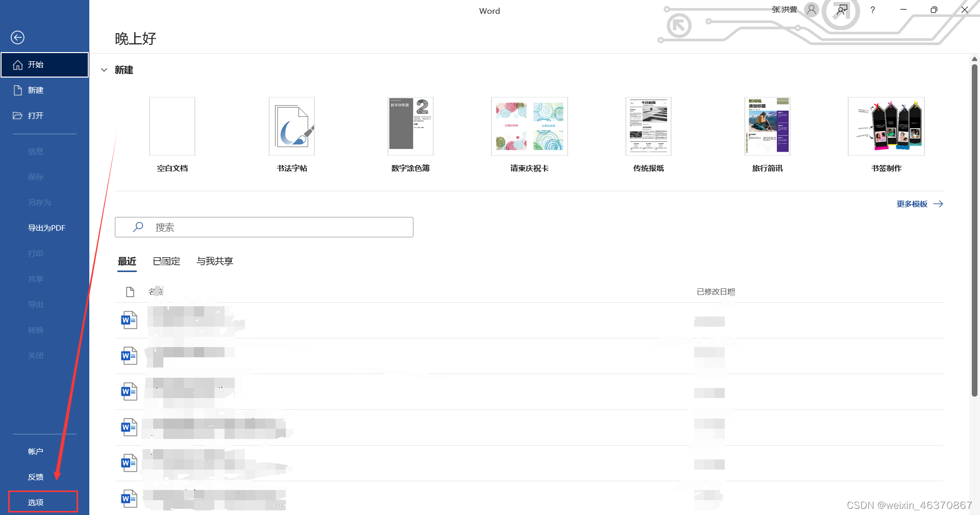
Task: Choose the 旅行简讯 template
Action: click(767, 135)
